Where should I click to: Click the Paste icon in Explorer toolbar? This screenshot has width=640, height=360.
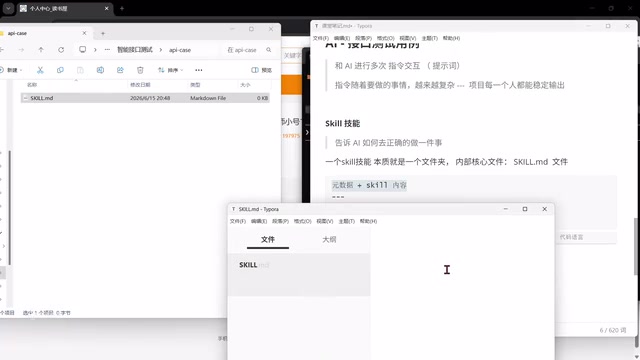(x=80, y=70)
